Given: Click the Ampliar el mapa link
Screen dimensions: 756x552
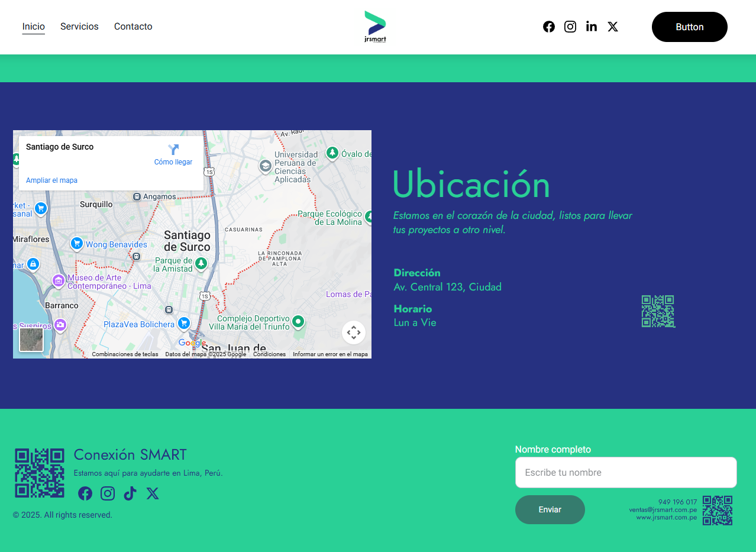Looking at the screenshot, I should point(51,180).
